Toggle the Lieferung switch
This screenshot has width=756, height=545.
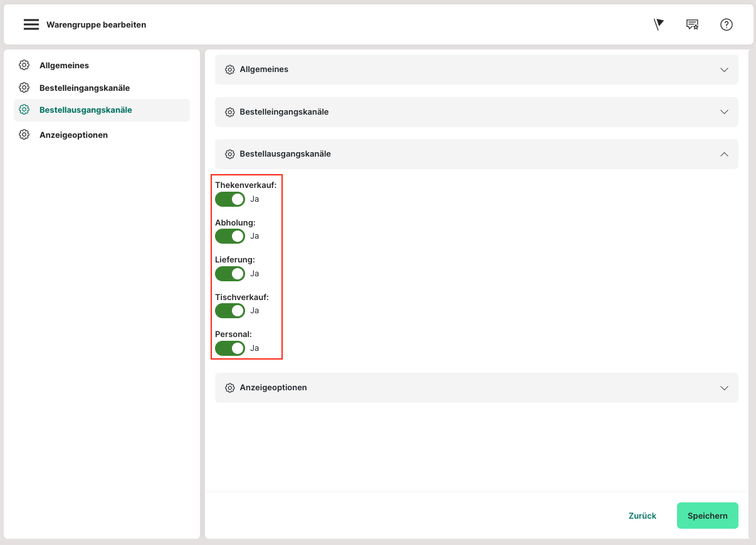[230, 274]
